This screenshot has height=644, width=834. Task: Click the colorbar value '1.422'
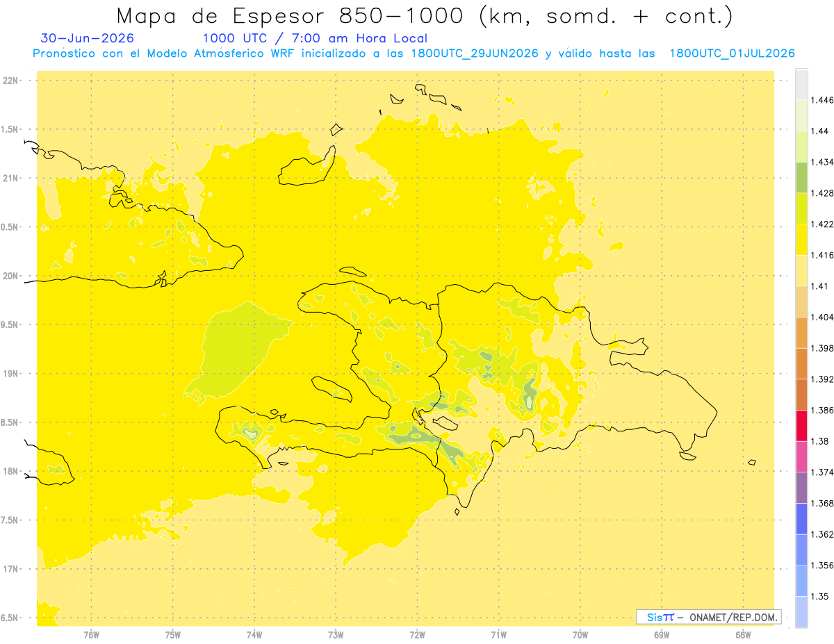point(822,224)
